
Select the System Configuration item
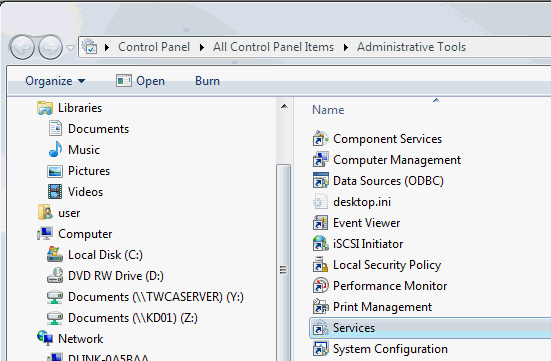coord(390,349)
